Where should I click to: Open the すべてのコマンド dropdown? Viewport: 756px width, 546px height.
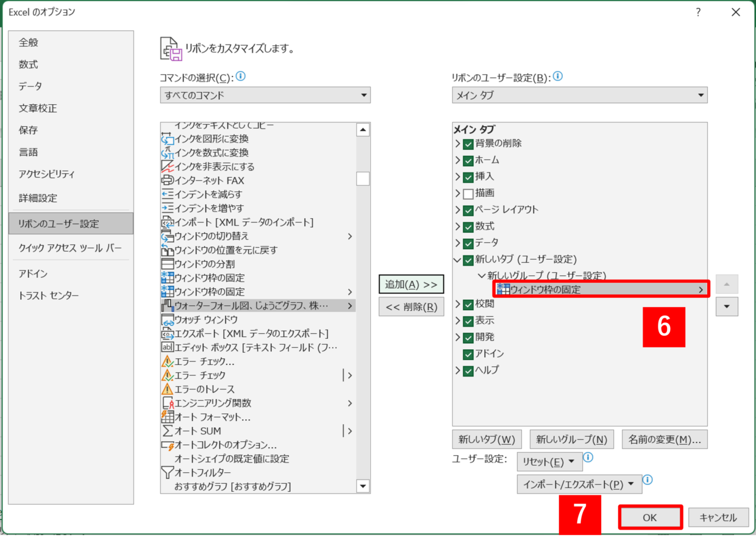(x=265, y=95)
